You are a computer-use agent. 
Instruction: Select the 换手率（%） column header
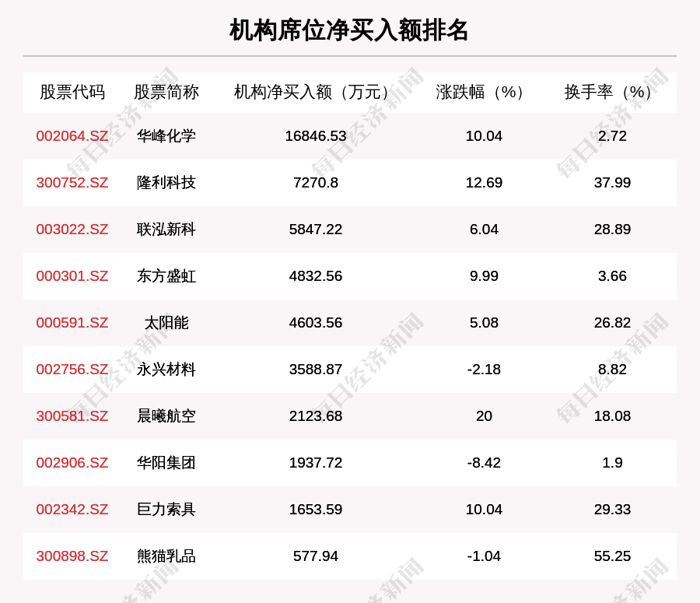click(x=612, y=93)
